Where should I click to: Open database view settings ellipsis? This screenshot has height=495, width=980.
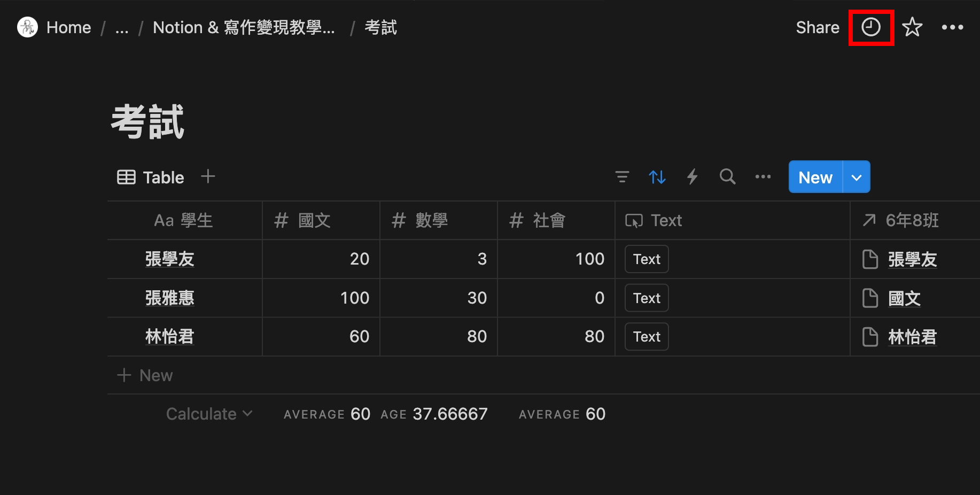tap(763, 177)
